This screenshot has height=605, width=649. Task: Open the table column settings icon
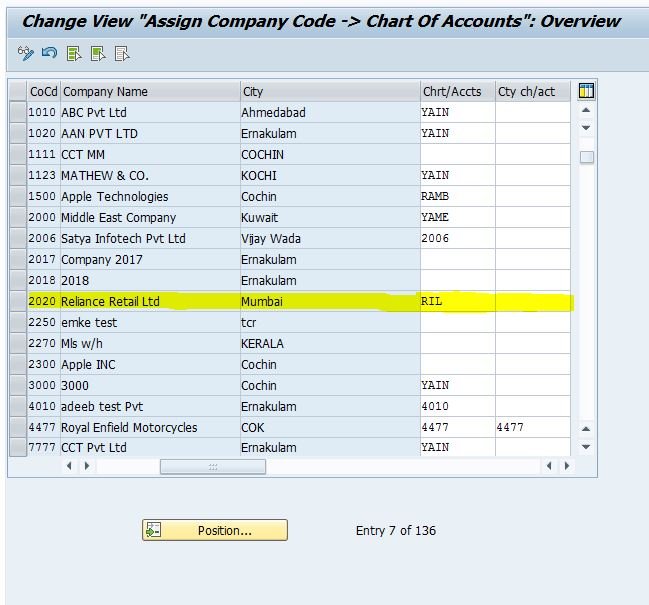point(586,91)
